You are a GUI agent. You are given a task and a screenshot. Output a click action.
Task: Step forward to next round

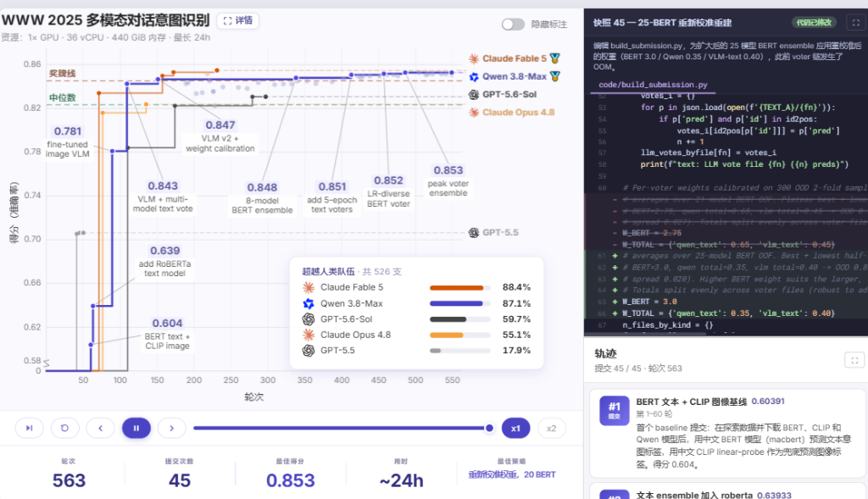click(x=171, y=428)
